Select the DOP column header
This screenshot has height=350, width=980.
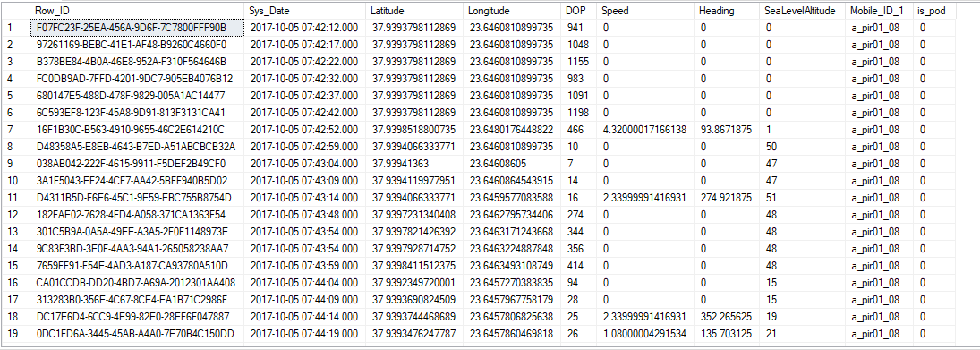tap(580, 11)
